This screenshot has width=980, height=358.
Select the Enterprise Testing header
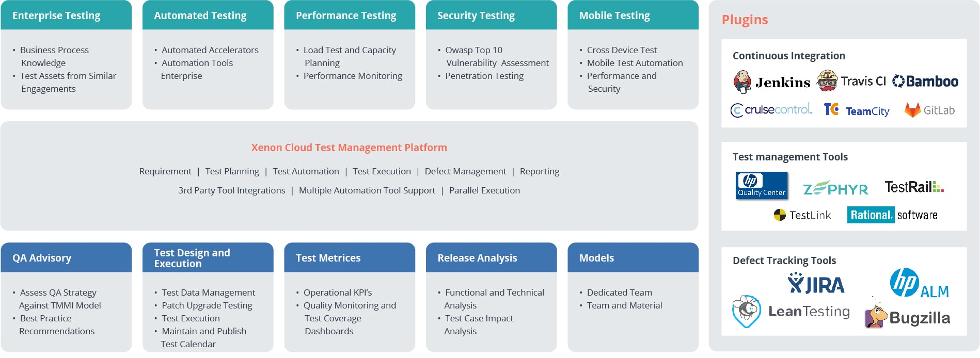(x=56, y=15)
